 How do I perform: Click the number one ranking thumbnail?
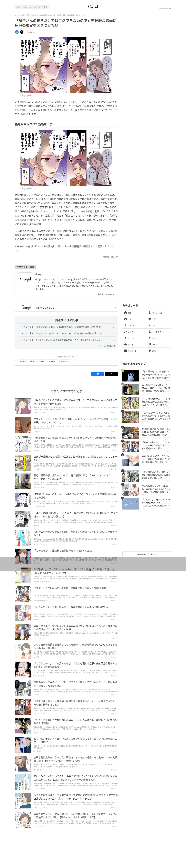click(x=131, y=375)
